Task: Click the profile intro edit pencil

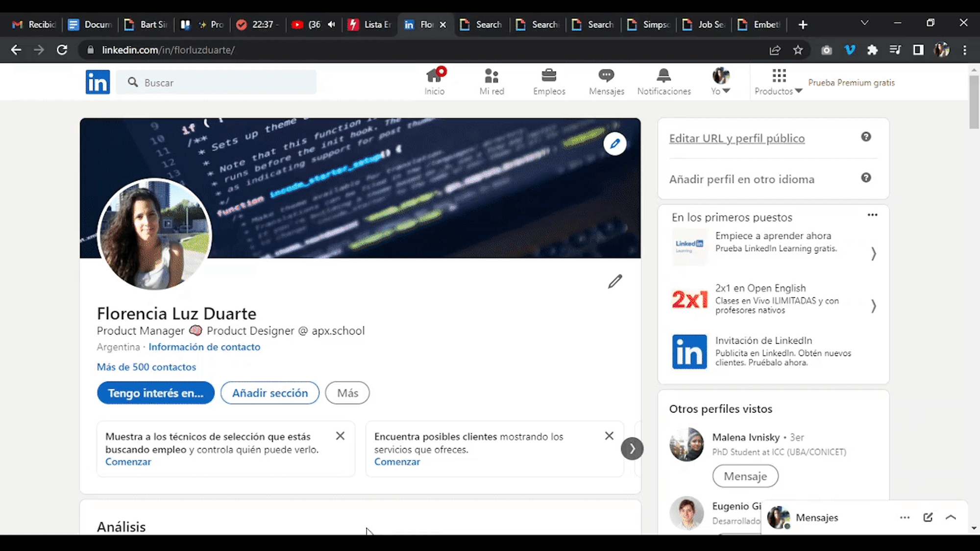Action: (x=614, y=282)
